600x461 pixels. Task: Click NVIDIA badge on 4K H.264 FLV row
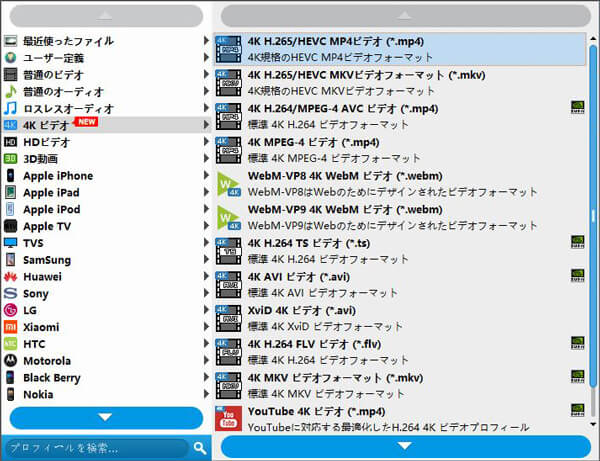[x=577, y=343]
